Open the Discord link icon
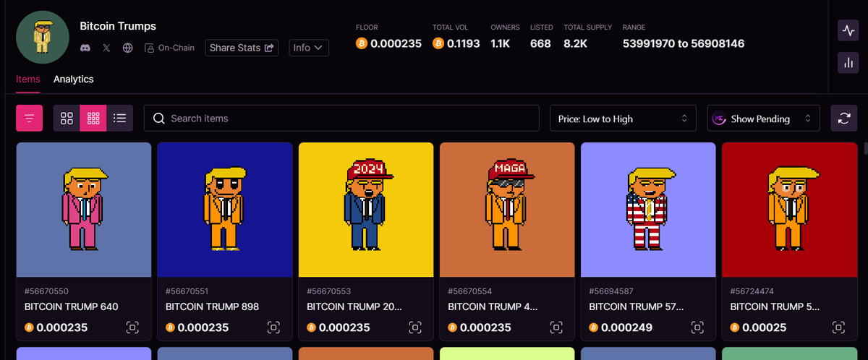 [x=86, y=48]
